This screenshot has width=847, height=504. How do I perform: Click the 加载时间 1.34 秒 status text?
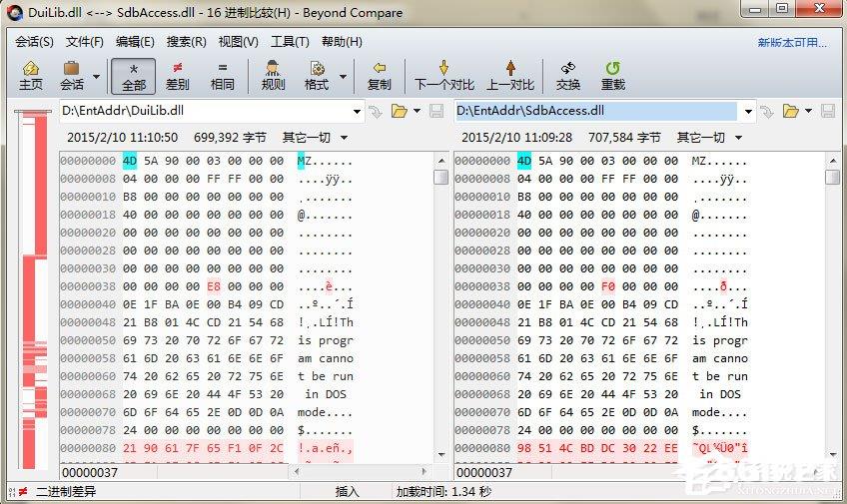(x=443, y=492)
